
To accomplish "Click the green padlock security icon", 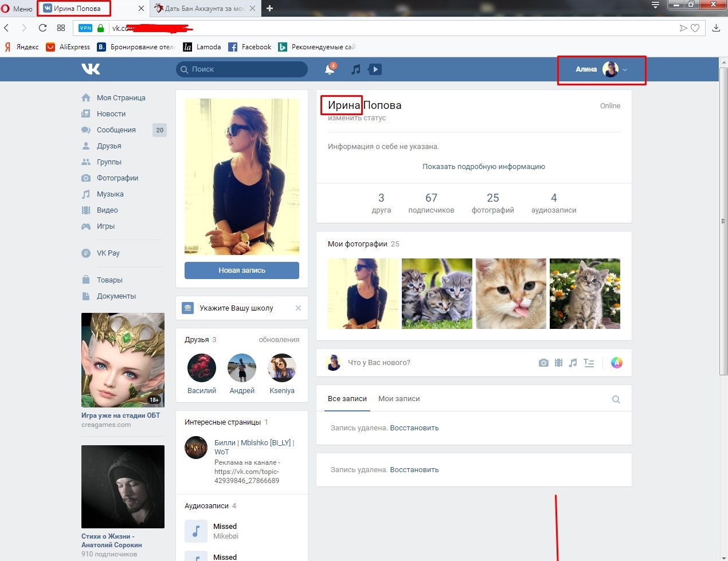I will [101, 28].
